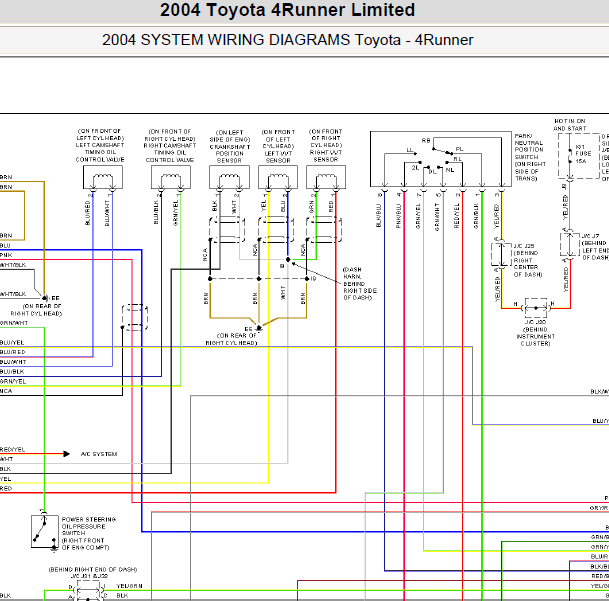The height and width of the screenshot is (601, 609).
Task: Click the vertical BLK/BLU wire label at pin 8
Action: (x=379, y=215)
